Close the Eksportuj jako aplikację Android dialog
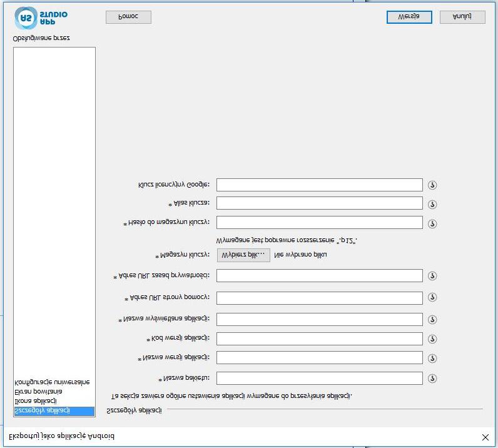Image resolution: width=498 pixels, height=448 pixels. tap(485, 437)
